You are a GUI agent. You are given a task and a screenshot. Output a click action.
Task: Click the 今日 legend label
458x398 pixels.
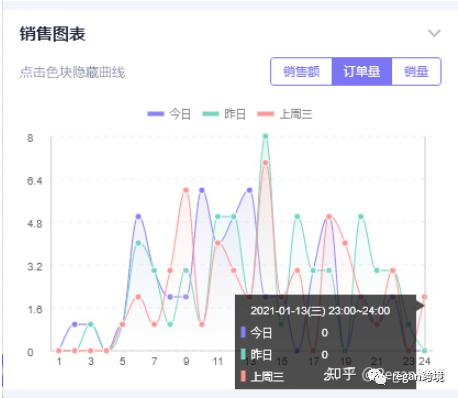click(180, 114)
